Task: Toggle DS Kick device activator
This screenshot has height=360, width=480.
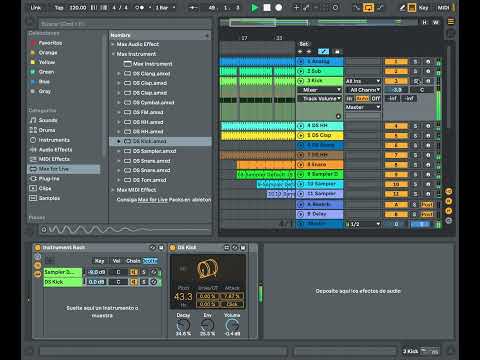Action: pos(172,248)
